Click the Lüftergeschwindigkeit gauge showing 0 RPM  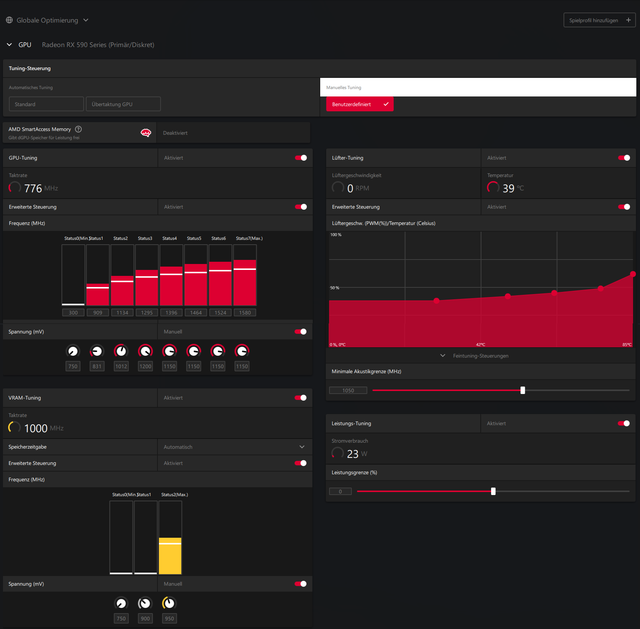pos(338,188)
